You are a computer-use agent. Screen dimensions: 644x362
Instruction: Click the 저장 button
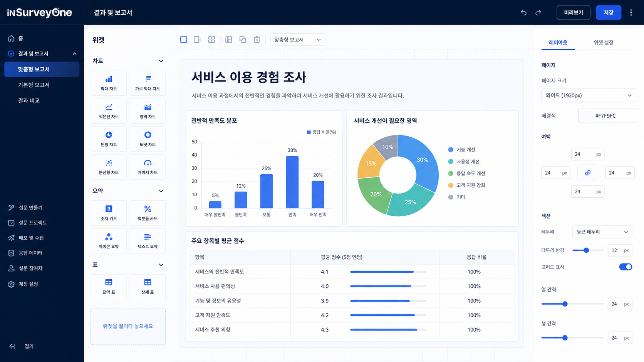pyautogui.click(x=609, y=13)
